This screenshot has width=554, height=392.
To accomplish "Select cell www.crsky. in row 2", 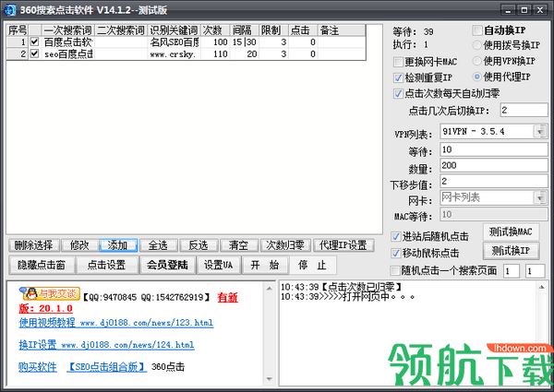I will [x=174, y=54].
